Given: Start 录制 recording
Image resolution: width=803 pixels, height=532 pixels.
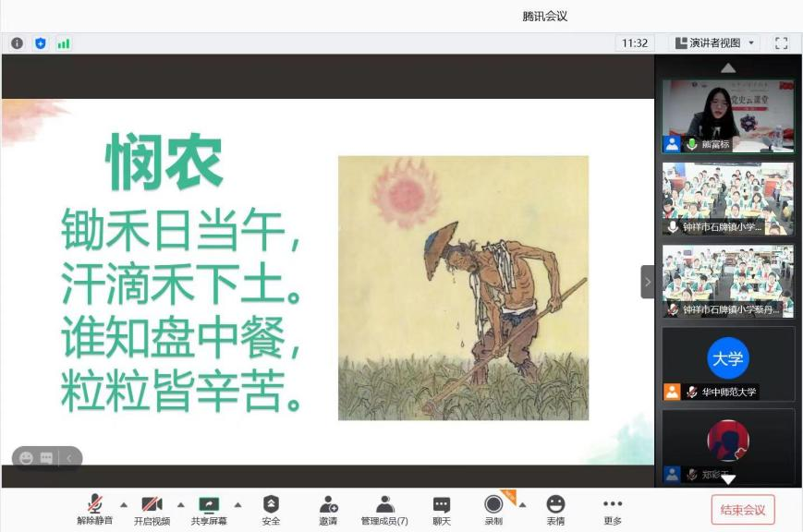Looking at the screenshot, I should 493,510.
